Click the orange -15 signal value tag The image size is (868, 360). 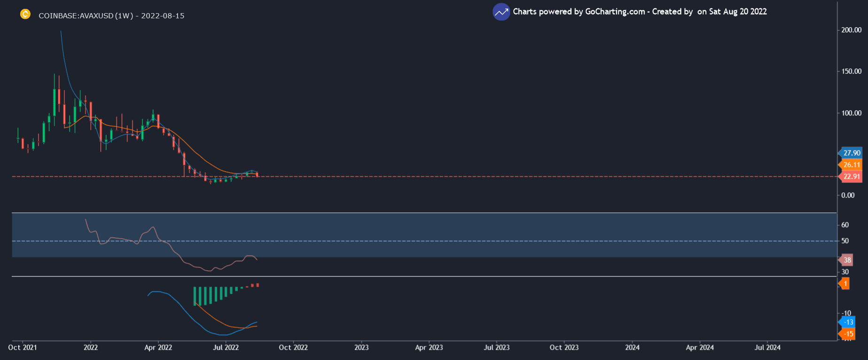click(x=848, y=334)
